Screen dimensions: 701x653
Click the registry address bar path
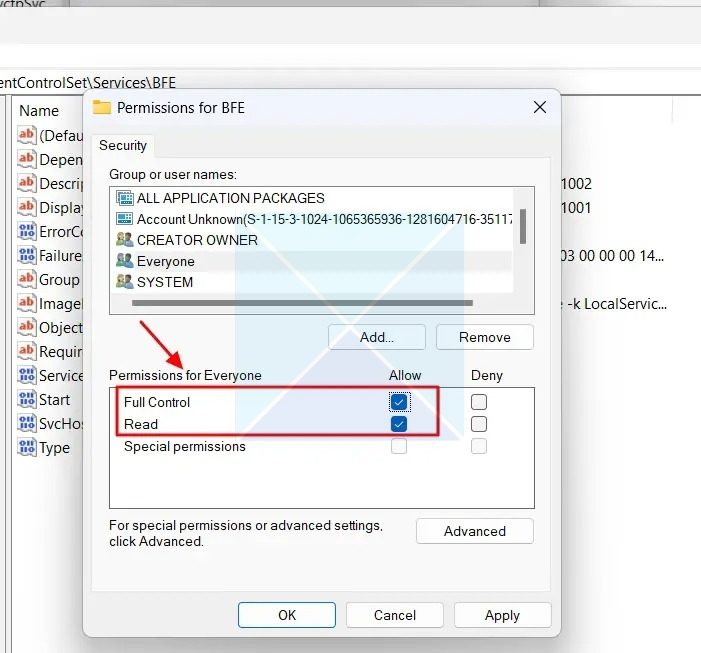(88, 83)
